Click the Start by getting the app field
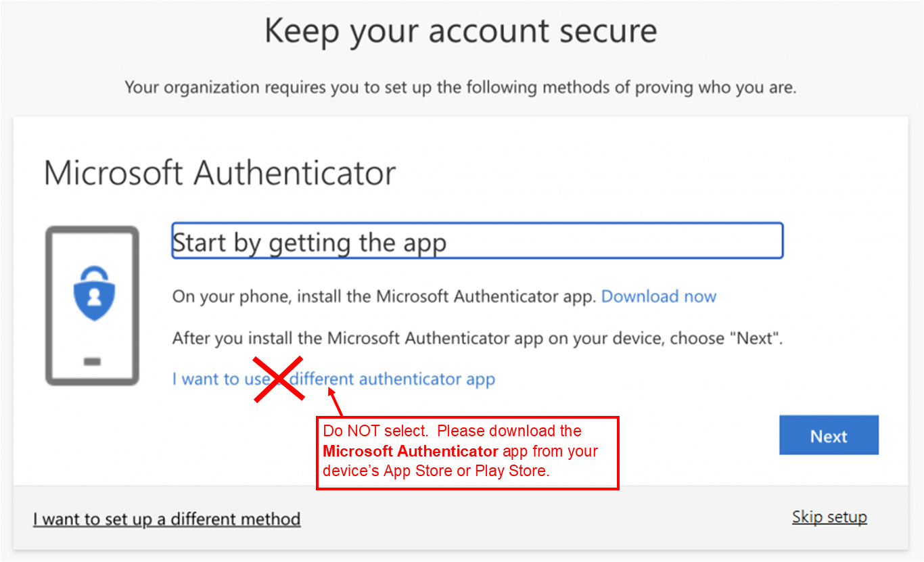The height and width of the screenshot is (562, 924). [477, 241]
